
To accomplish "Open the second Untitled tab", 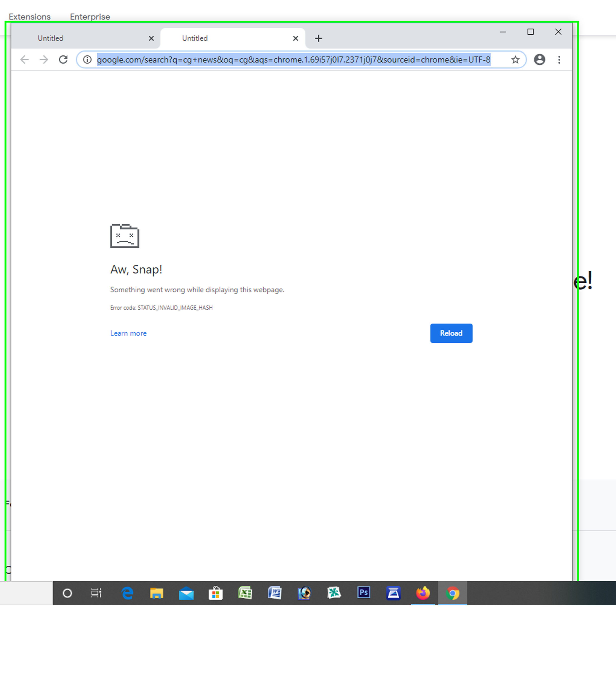I will [194, 38].
